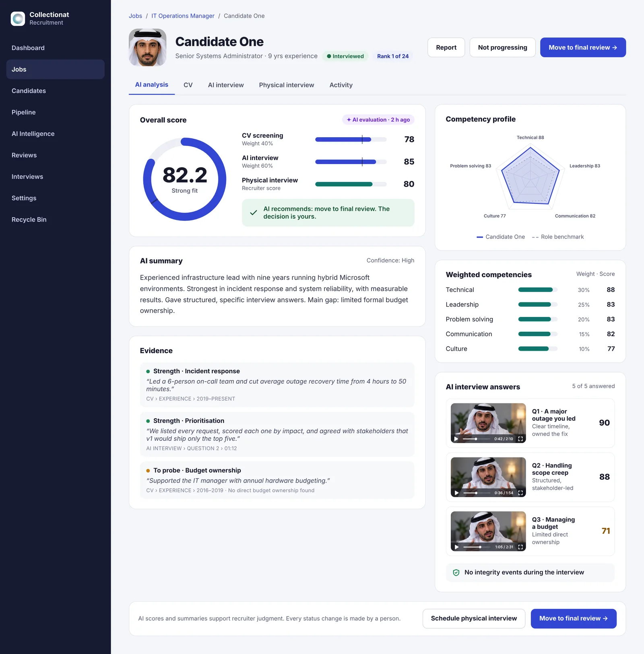The width and height of the screenshot is (644, 654).
Task: Click the Confidence: High label
Action: [390, 261]
